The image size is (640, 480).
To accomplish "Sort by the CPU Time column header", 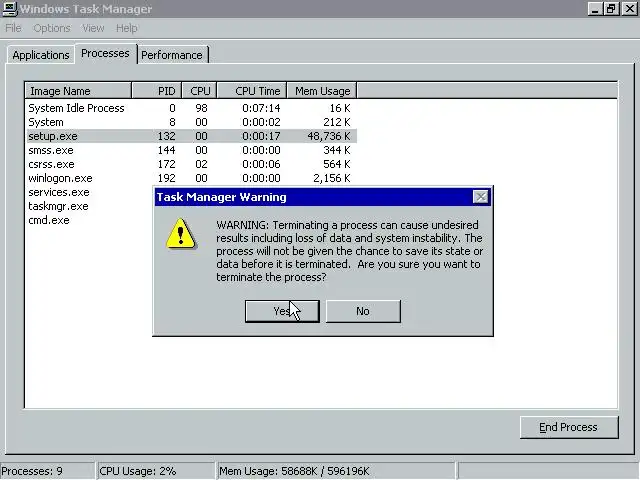I will pos(251,91).
